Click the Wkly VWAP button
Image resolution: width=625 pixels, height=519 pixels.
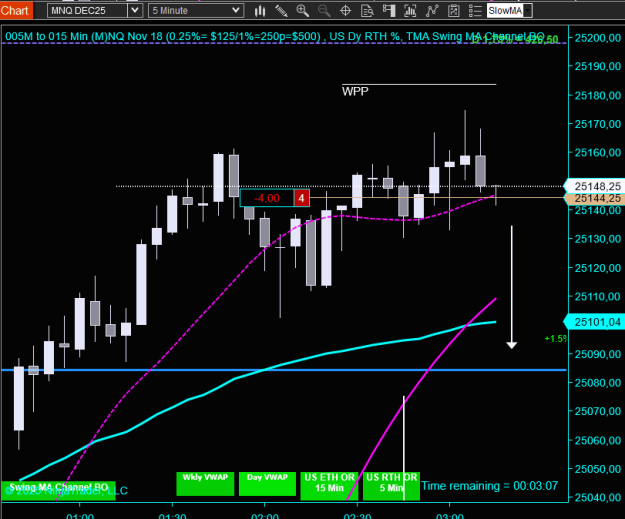point(205,484)
